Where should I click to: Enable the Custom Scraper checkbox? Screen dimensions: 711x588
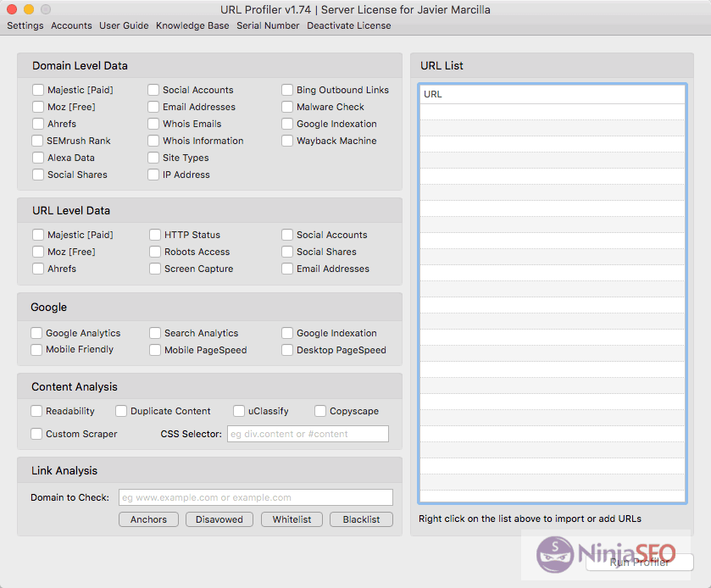[x=36, y=434]
